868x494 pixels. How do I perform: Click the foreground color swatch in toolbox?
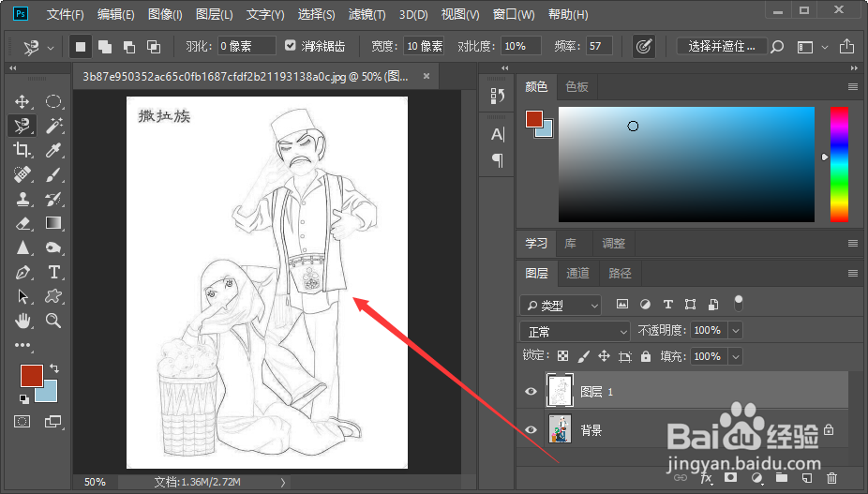31,376
